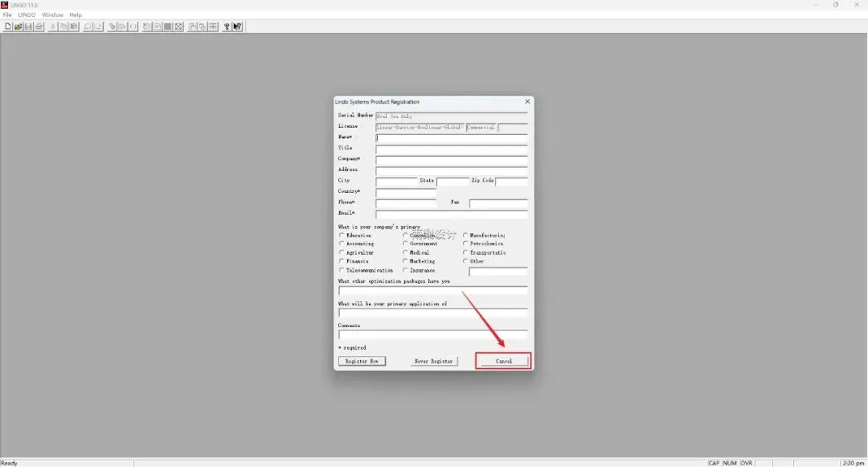Click the Print toolbar icon
The image size is (868, 467).
[x=39, y=27]
